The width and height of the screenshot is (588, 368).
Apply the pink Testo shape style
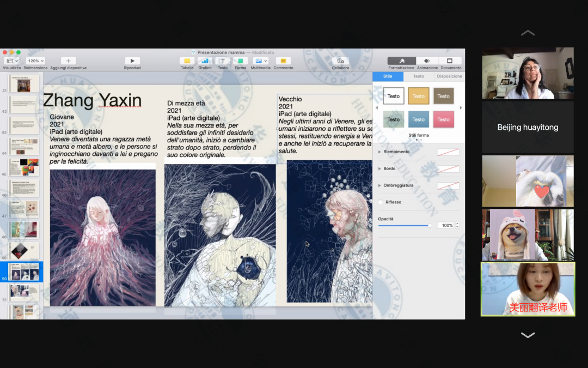point(443,119)
